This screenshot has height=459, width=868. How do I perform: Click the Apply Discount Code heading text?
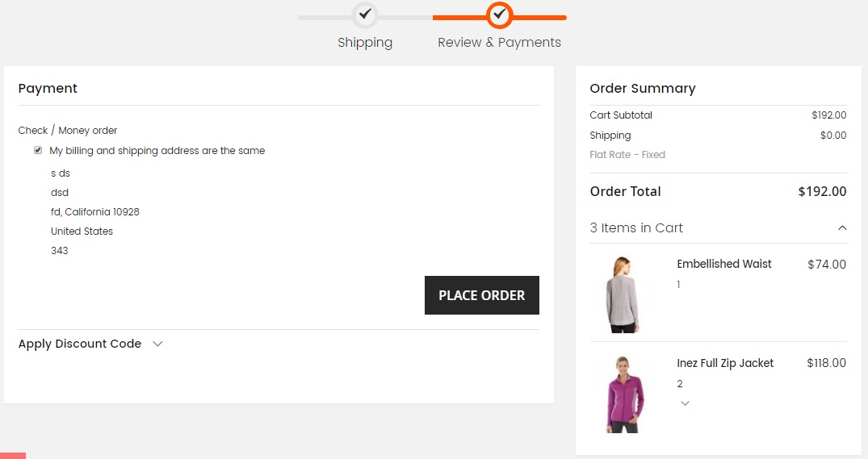pos(80,344)
